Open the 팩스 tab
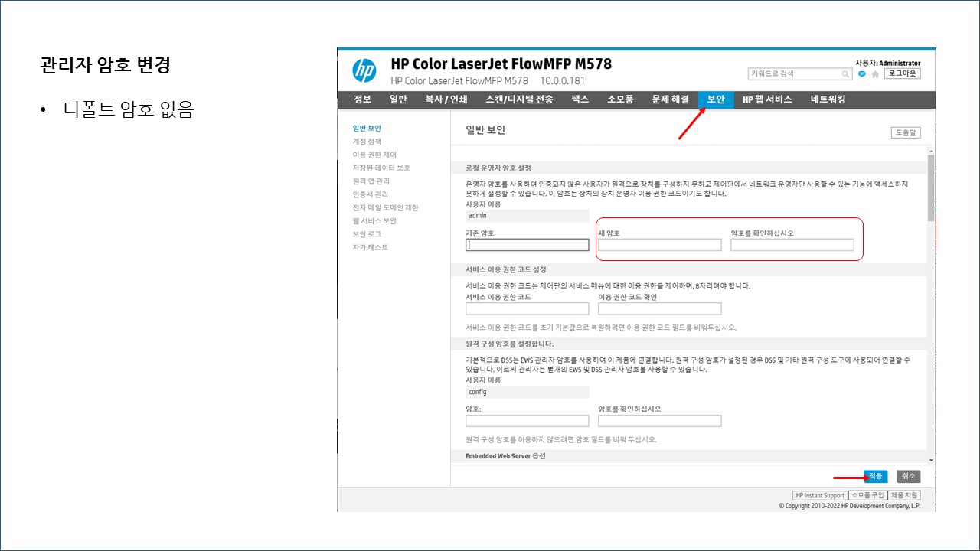The image size is (980, 551). coord(580,99)
